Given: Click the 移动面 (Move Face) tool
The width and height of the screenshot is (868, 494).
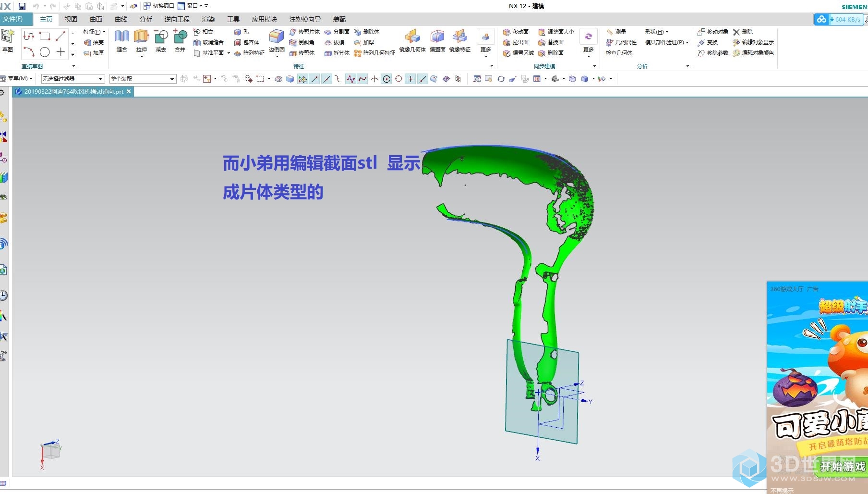Looking at the screenshot, I should (516, 32).
